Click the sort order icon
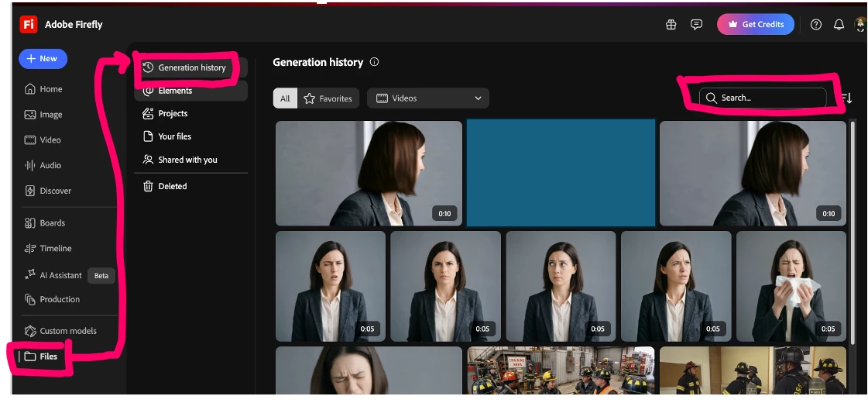The image size is (868, 403). 846,98
